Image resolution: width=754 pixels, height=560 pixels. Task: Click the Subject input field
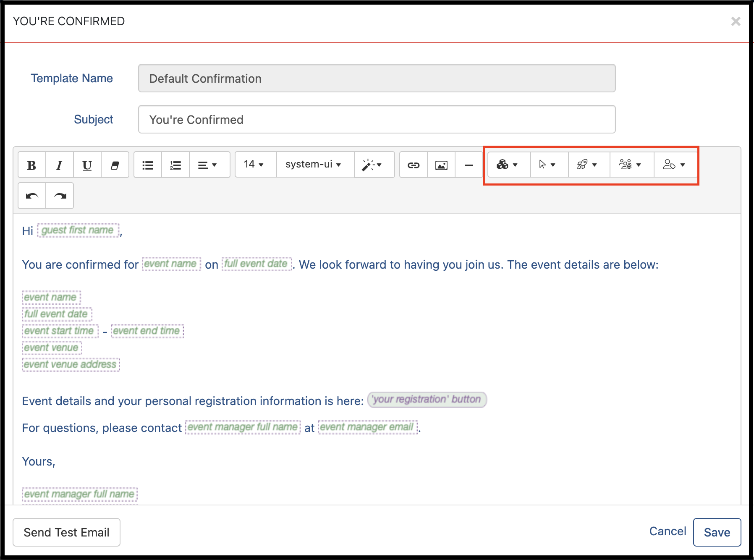[x=377, y=119]
